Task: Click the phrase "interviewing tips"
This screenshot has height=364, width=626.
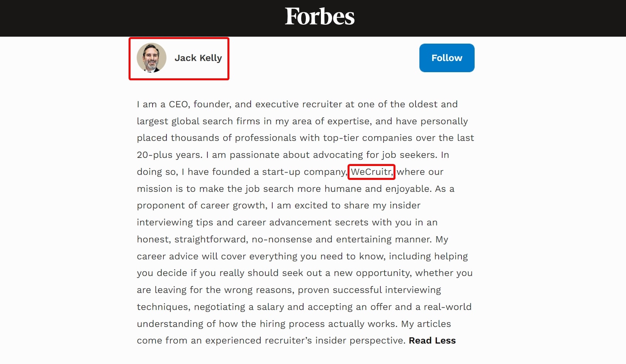Action: pyautogui.click(x=175, y=222)
